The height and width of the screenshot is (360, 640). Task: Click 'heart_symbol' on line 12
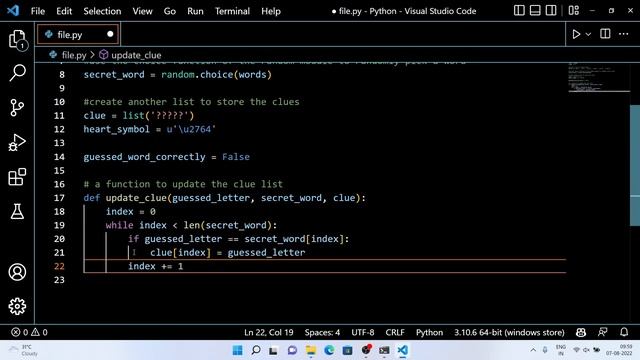[117, 129]
